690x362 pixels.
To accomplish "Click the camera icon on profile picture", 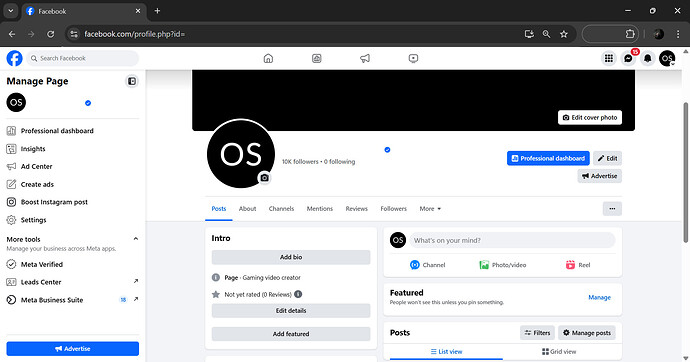I will 264,178.
